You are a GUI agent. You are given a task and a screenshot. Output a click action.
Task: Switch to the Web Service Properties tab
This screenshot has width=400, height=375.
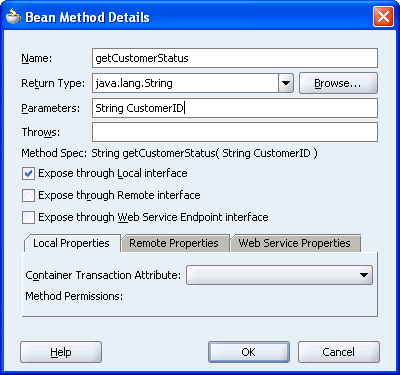coord(295,243)
